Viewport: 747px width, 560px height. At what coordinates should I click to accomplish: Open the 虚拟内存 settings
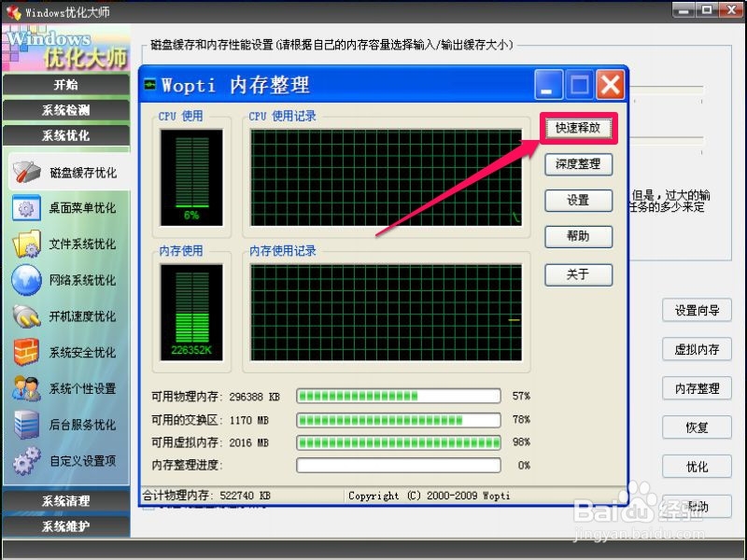tap(696, 350)
